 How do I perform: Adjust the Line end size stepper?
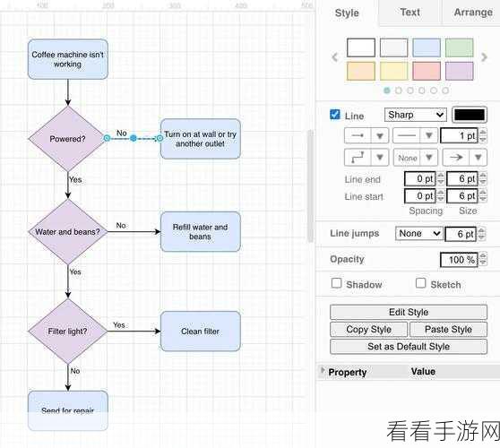click(x=483, y=179)
